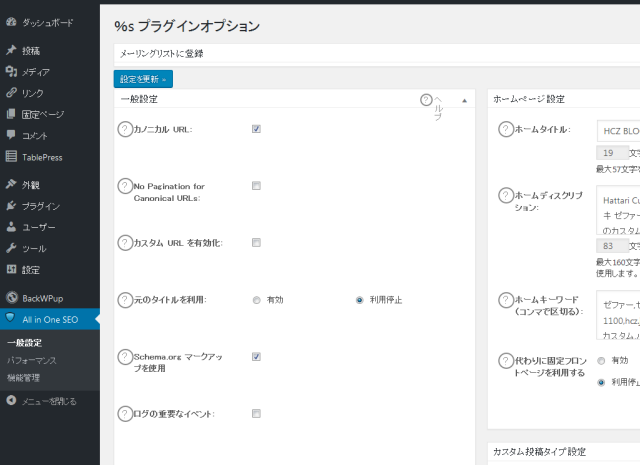Click the BackWPup icon in sidebar
This screenshot has width=640, height=465.
(x=12, y=298)
